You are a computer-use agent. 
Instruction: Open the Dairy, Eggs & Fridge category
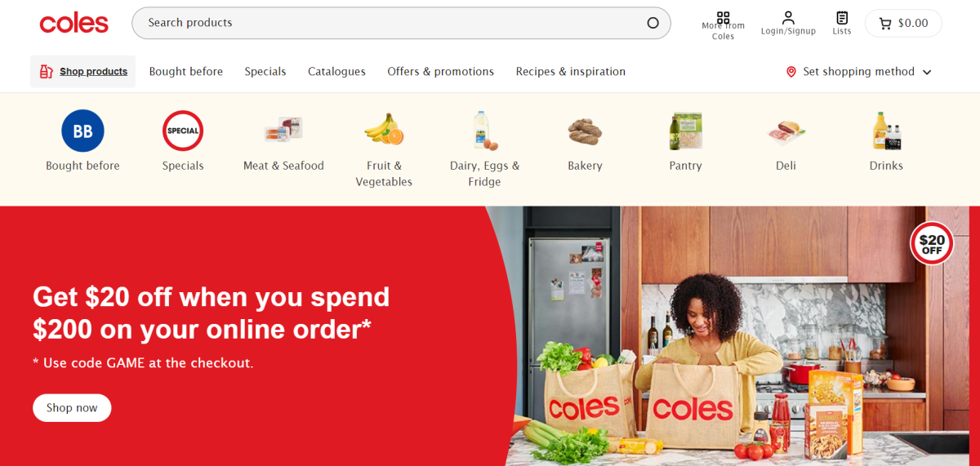[x=484, y=149]
